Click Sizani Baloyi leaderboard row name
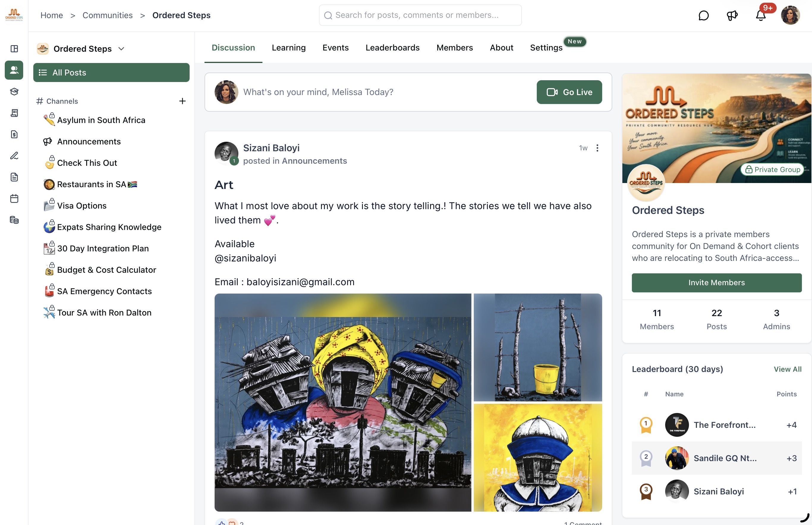812x525 pixels. 719,492
